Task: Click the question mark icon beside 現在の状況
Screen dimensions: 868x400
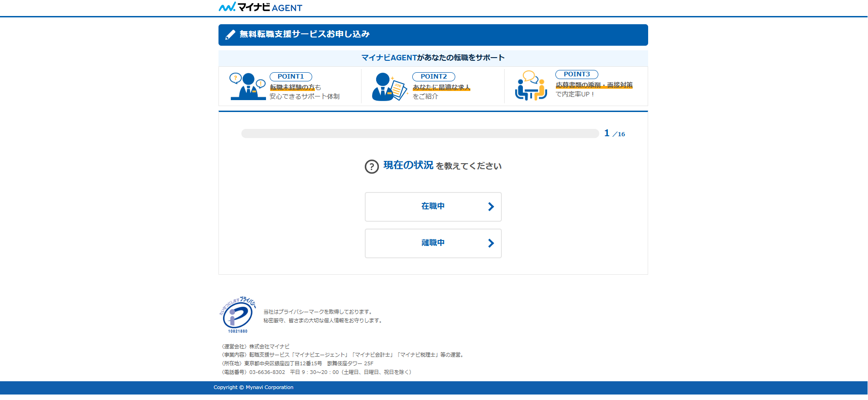Action: point(372,166)
